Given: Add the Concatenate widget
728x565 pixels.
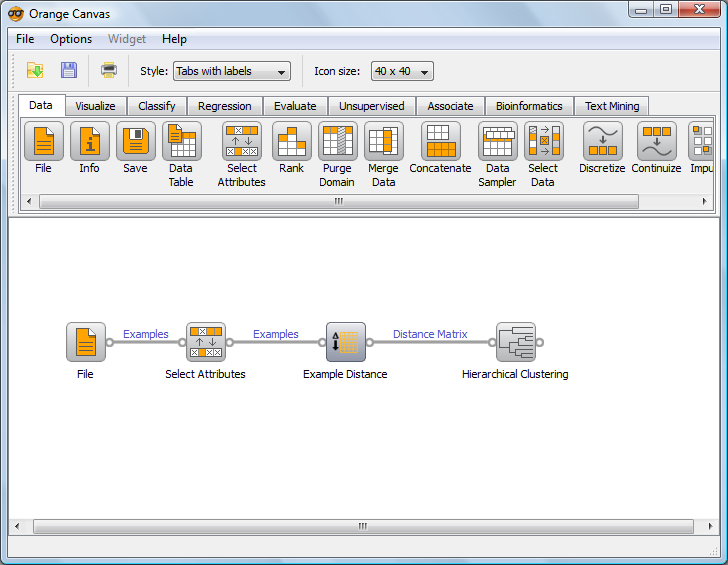Looking at the screenshot, I should coord(441,141).
